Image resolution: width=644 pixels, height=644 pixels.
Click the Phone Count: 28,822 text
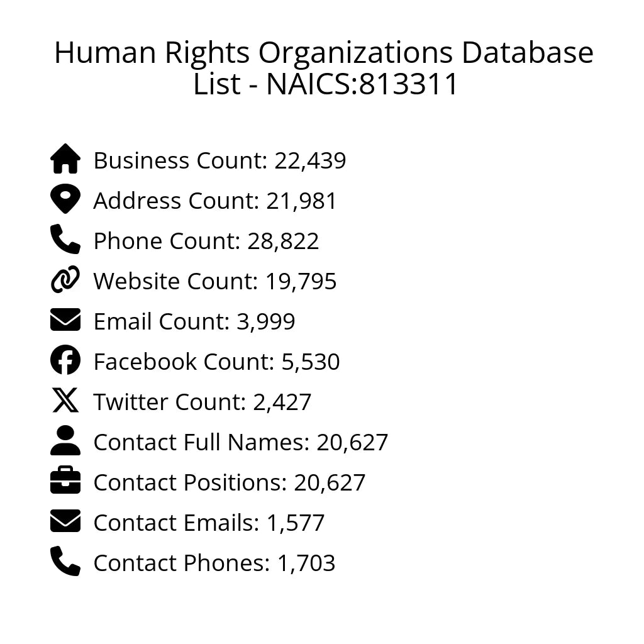[206, 241]
